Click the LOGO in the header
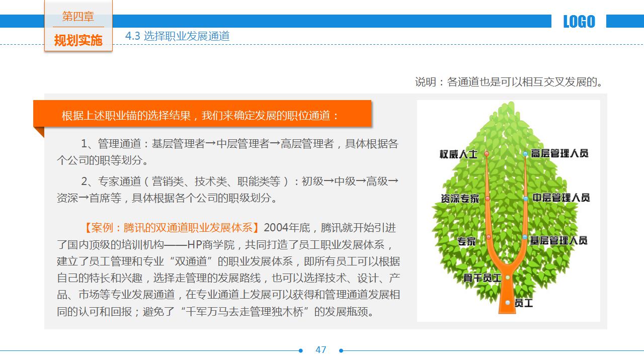Screen dimensions: 644x362 coord(579,22)
